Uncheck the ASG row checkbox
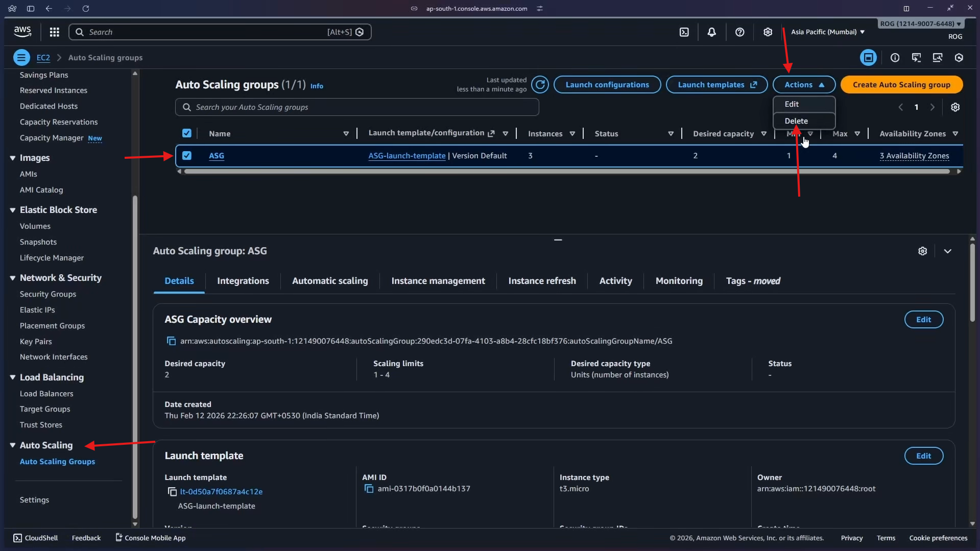This screenshot has width=980, height=551. [x=187, y=156]
